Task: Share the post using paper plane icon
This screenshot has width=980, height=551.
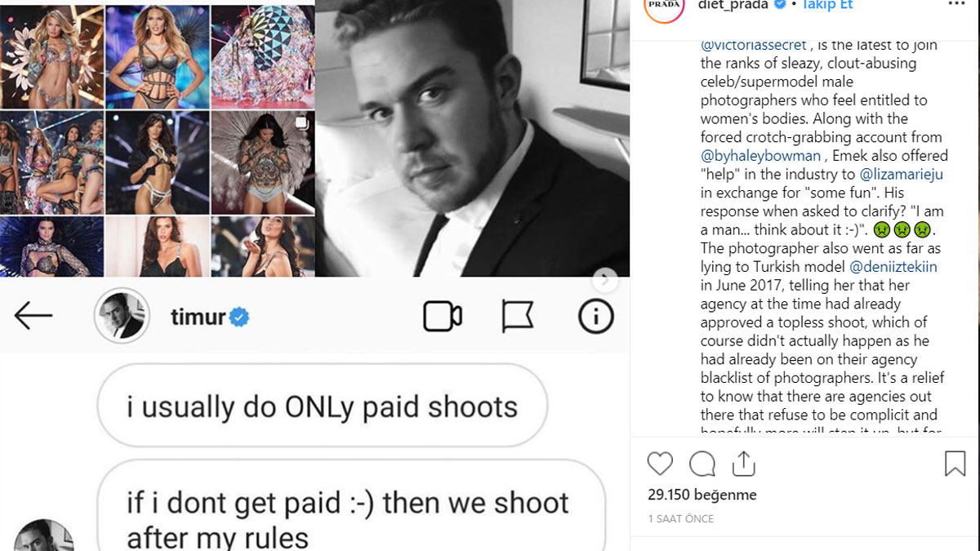Action: coord(743,464)
